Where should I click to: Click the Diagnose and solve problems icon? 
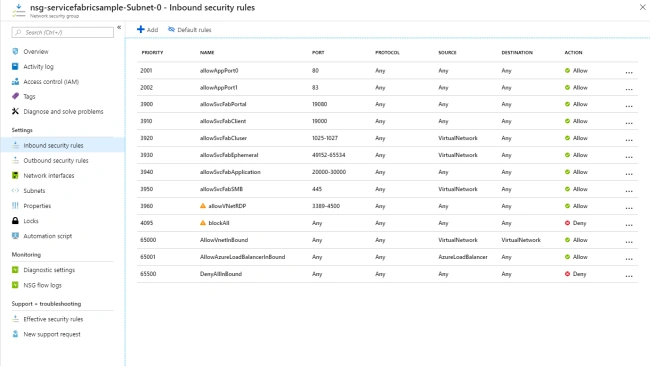click(15, 111)
